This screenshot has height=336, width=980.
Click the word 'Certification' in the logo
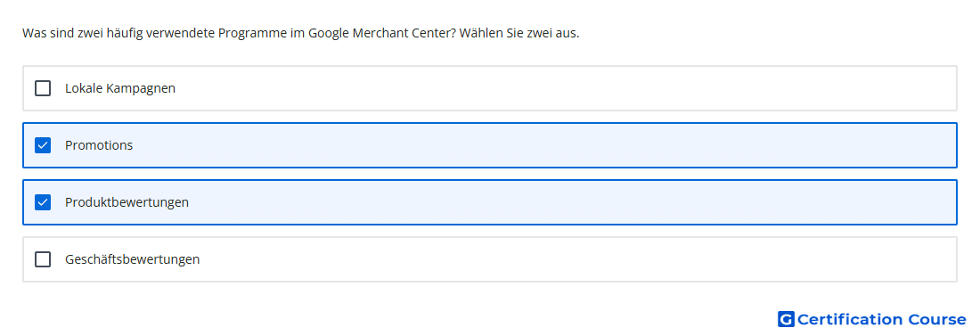(x=850, y=320)
